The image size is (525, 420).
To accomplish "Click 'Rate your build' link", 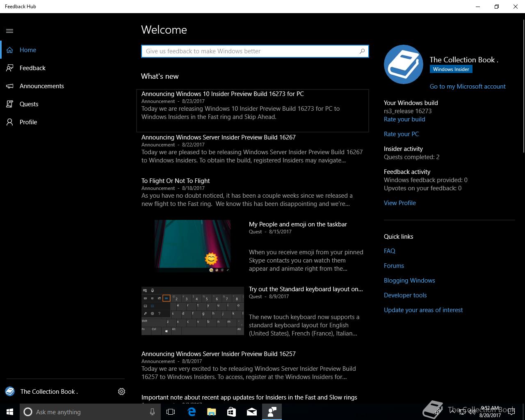I will [404, 119].
